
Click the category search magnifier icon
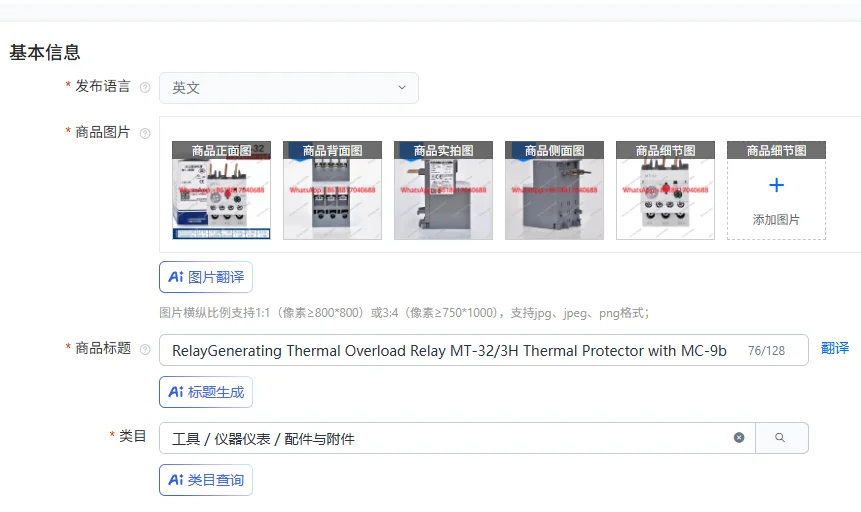780,437
